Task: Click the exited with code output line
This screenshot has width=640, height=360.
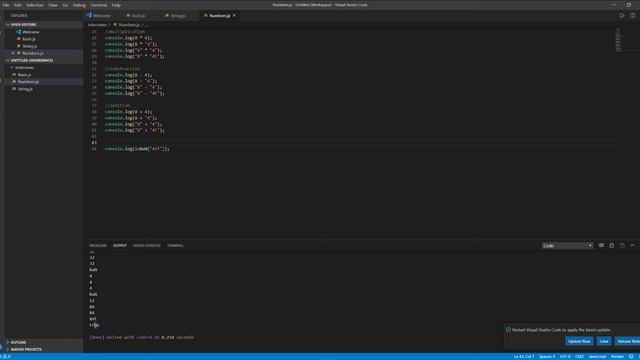Action: pyautogui.click(x=142, y=338)
